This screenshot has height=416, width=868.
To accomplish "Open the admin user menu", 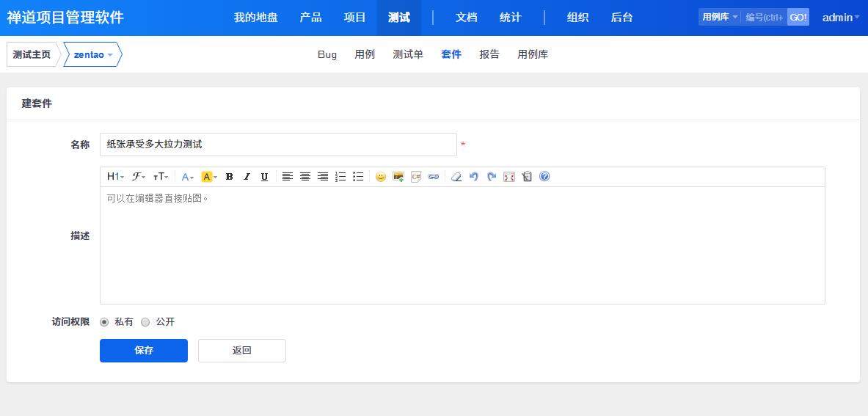I will click(840, 18).
